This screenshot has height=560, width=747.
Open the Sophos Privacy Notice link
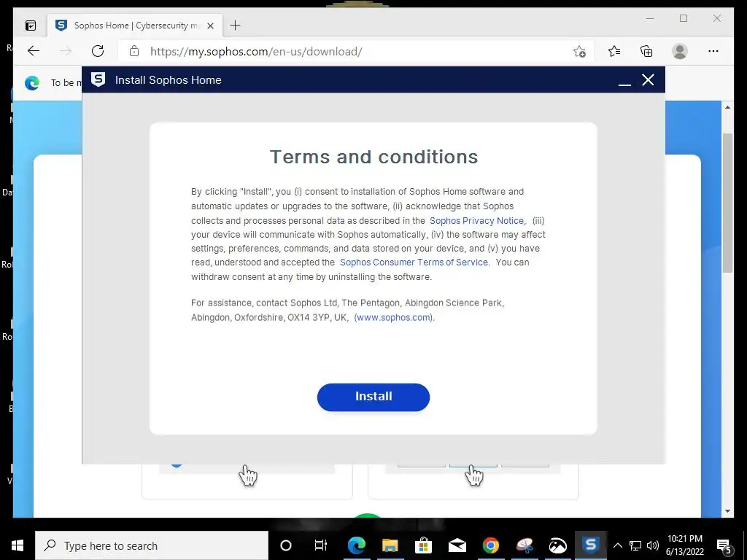pos(476,220)
